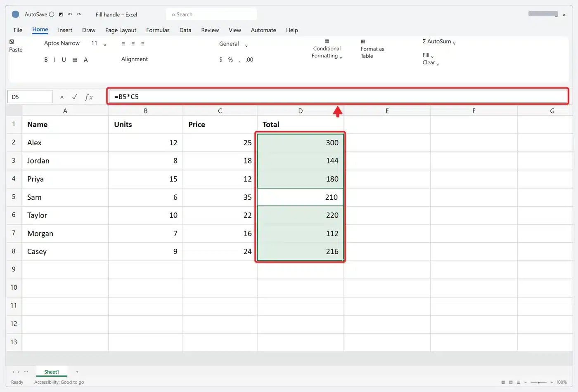Open the Page Layout tab
The height and width of the screenshot is (392, 578).
121,30
